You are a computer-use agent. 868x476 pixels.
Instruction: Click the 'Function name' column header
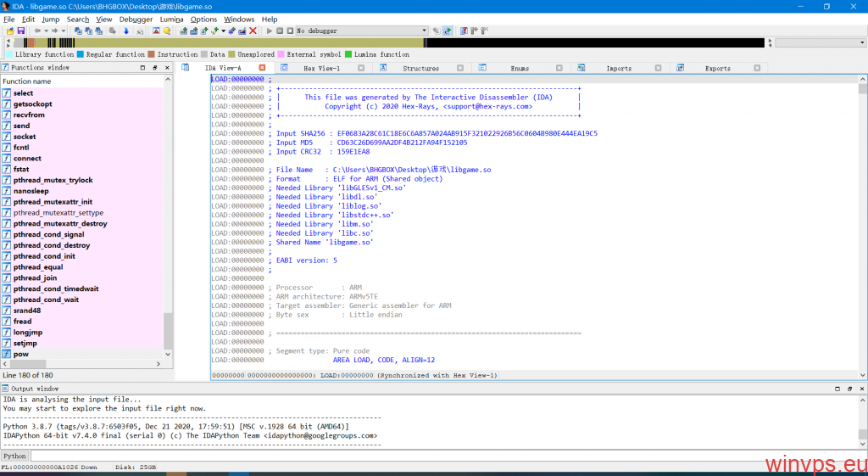tap(82, 81)
